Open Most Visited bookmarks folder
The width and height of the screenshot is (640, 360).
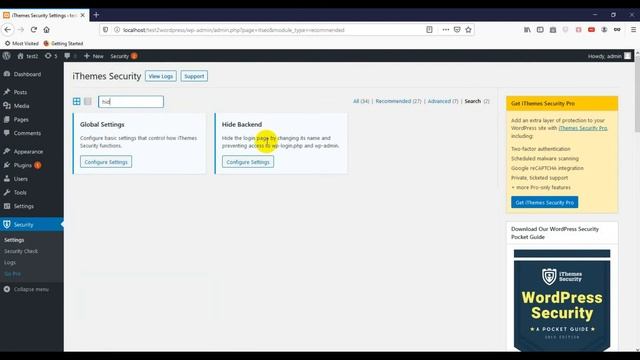[x=22, y=43]
